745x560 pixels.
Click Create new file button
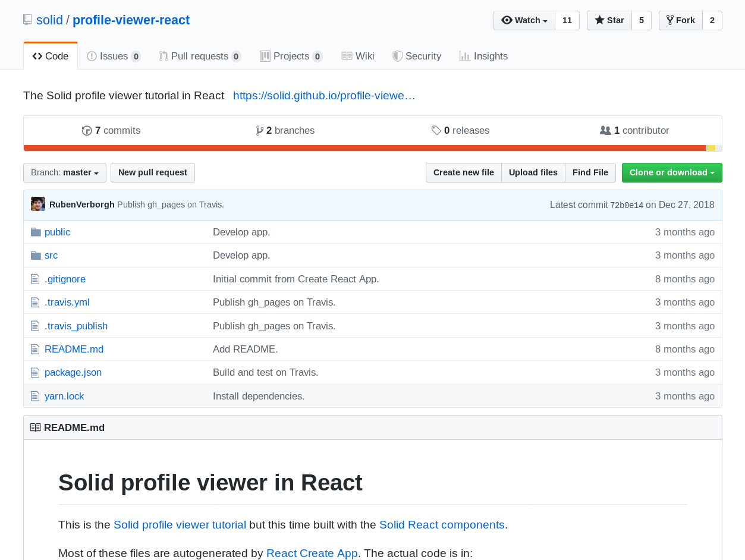click(464, 172)
